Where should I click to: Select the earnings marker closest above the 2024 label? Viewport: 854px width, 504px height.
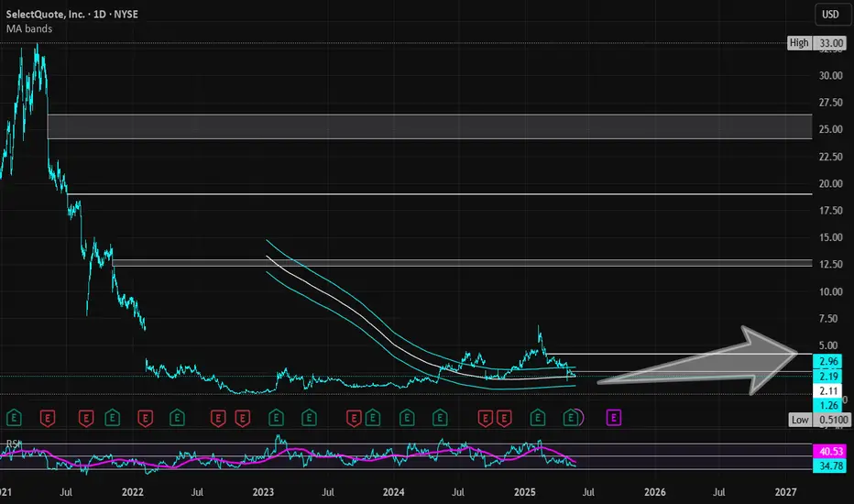pos(406,418)
